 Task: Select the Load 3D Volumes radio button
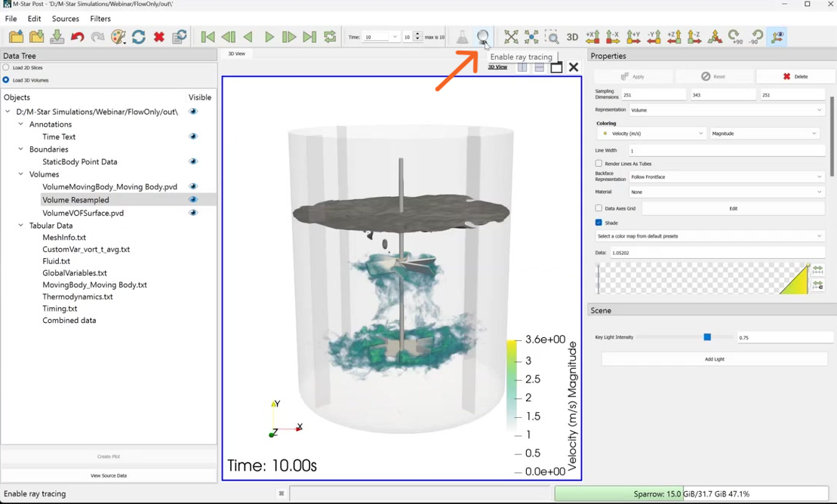pyautogui.click(x=6, y=79)
